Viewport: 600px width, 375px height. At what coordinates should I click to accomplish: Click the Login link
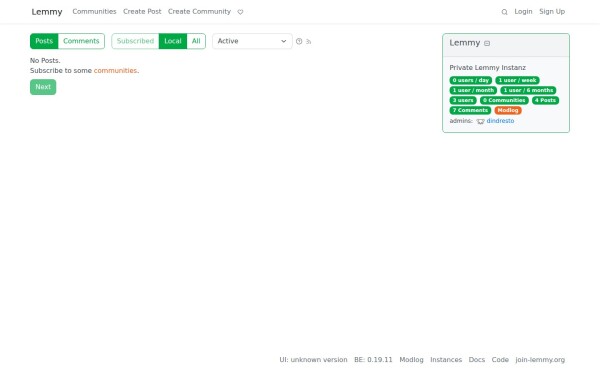tap(523, 11)
